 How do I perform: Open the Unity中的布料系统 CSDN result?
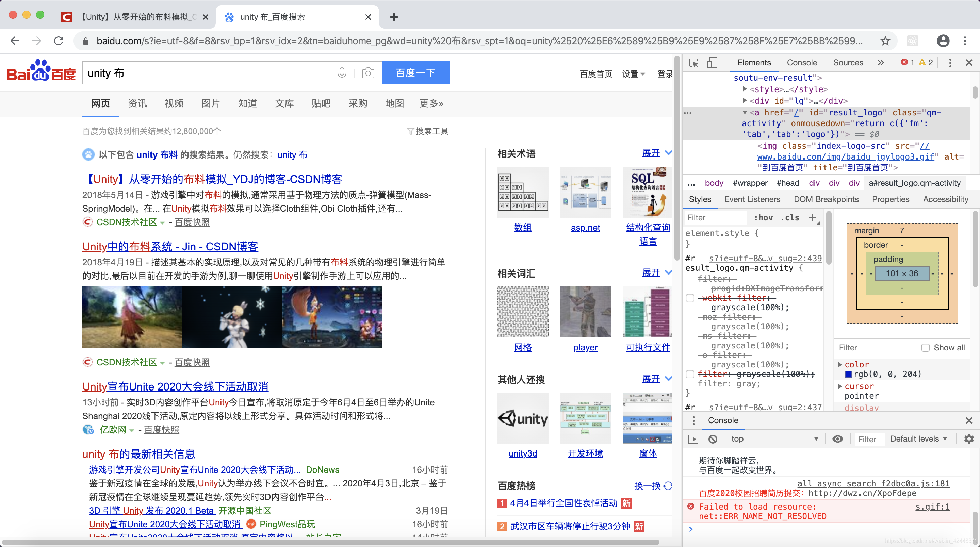pyautogui.click(x=170, y=247)
